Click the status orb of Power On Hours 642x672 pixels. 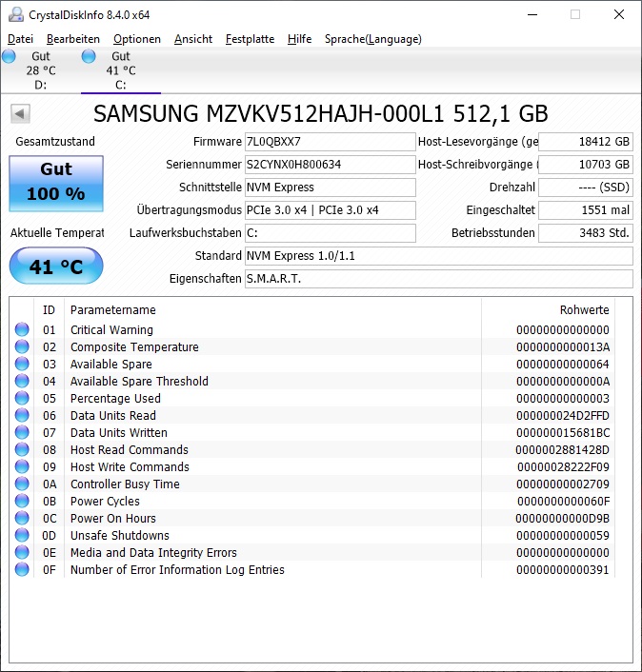point(22,518)
